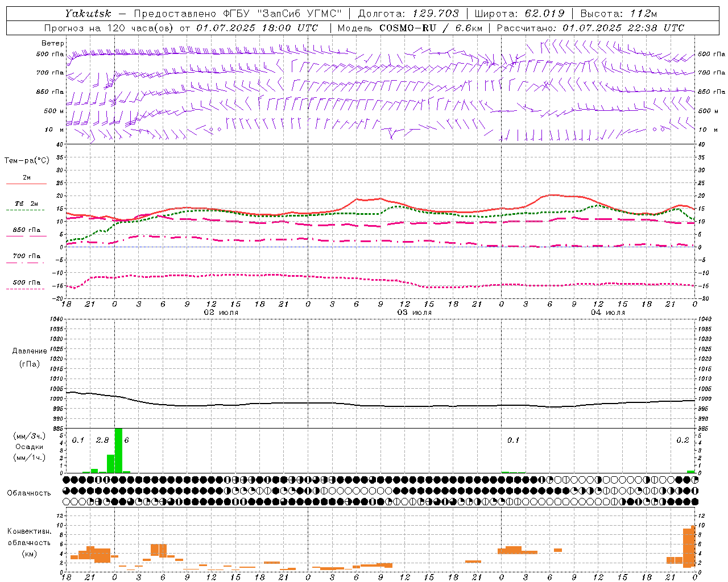Click the Прогноз на 120 часа(ов) header text
728x582 pixels.
click(x=181, y=28)
